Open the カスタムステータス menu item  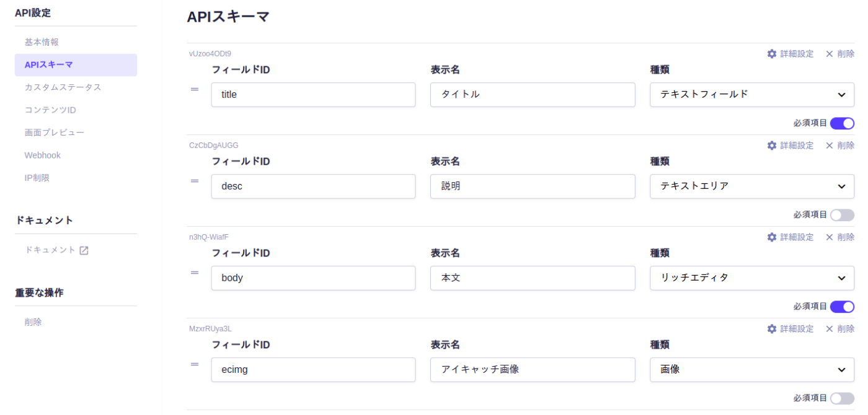coord(63,87)
